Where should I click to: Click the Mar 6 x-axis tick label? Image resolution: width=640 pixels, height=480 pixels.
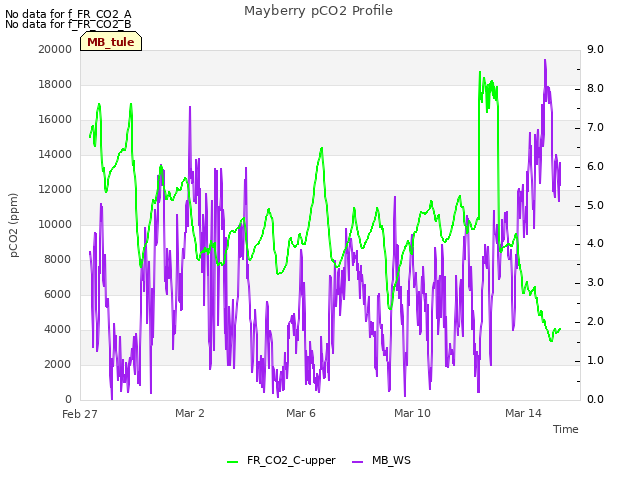coord(301,413)
